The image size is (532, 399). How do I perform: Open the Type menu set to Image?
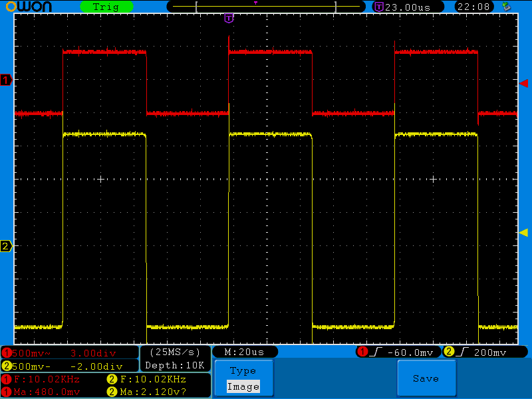pos(244,378)
